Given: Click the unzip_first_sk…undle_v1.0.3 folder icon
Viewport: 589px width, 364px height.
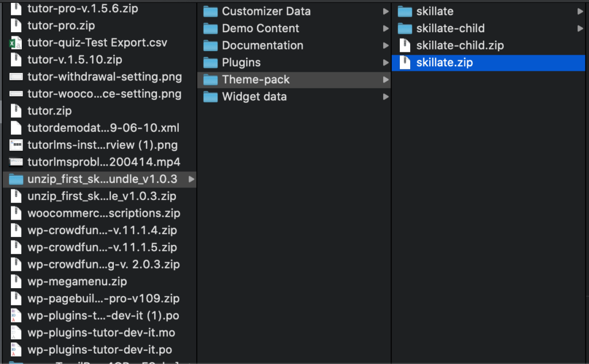Looking at the screenshot, I should point(16,179).
